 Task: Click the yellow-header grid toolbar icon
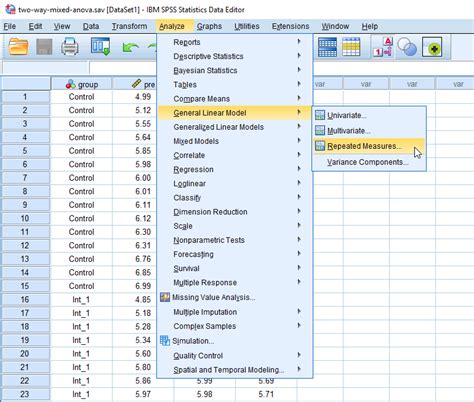[x=351, y=47]
